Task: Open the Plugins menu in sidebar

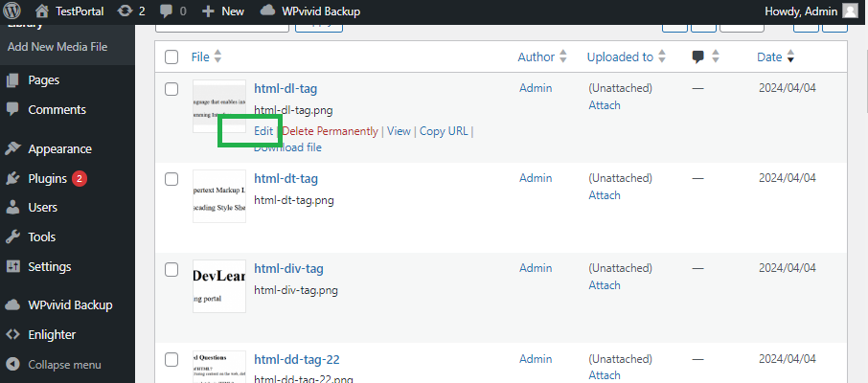Action: (x=47, y=178)
